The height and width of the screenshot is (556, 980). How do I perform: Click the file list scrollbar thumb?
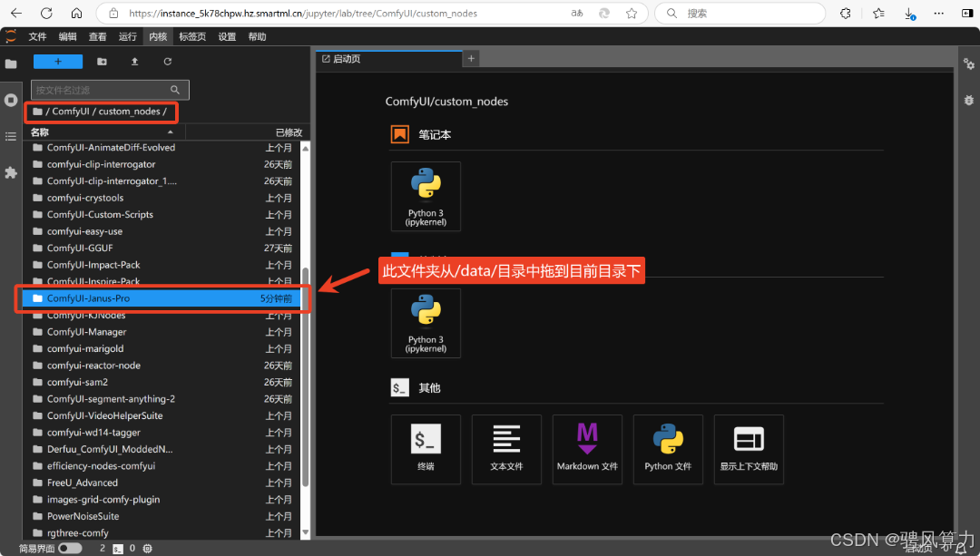[305, 376]
